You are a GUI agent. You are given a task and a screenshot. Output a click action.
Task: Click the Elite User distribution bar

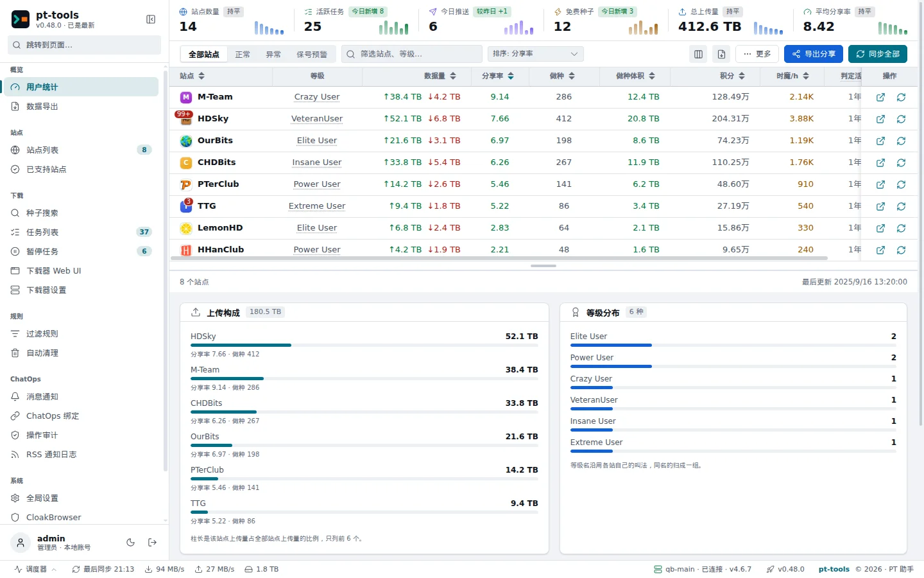click(x=733, y=346)
